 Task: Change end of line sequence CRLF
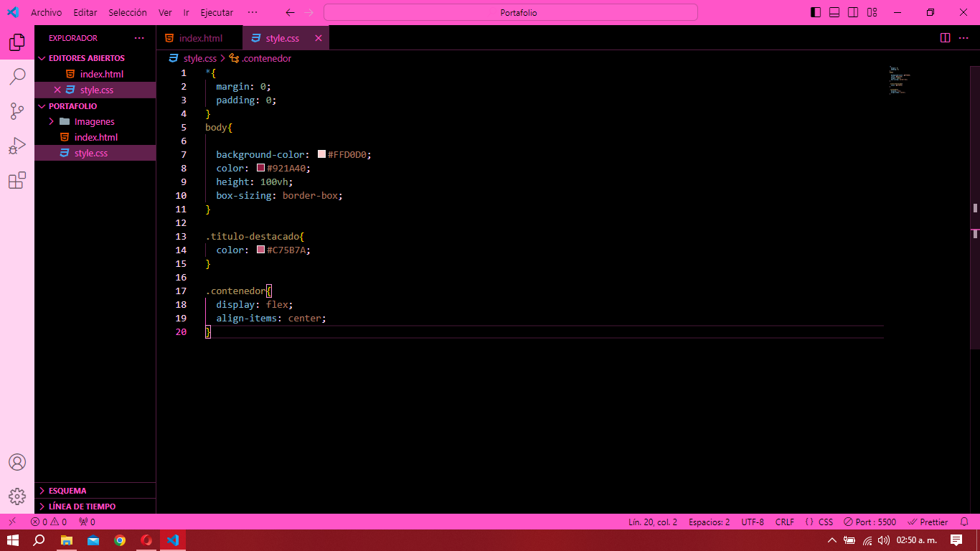(784, 522)
